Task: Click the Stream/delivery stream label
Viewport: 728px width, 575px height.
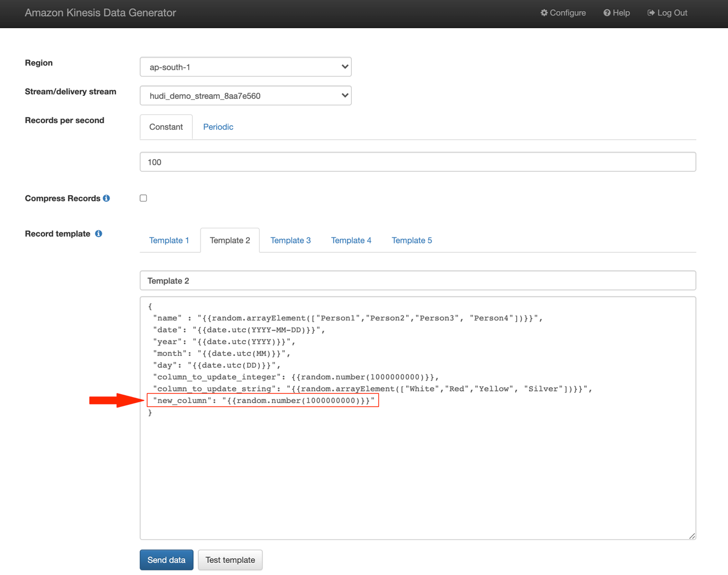Action: (70, 91)
